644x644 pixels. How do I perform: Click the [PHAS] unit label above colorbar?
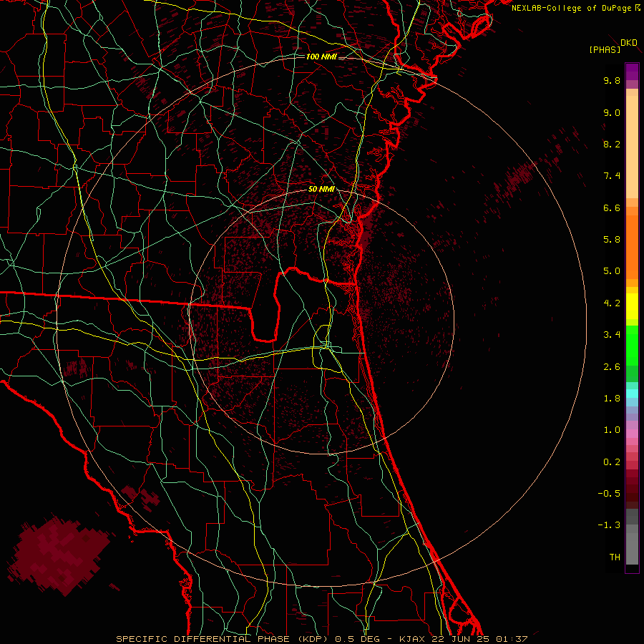tap(605, 49)
